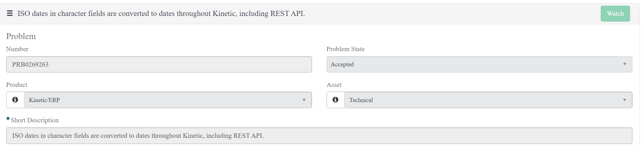Click the info icon next to Asset
Viewport: 644px width, 147px height.
pyautogui.click(x=335, y=100)
